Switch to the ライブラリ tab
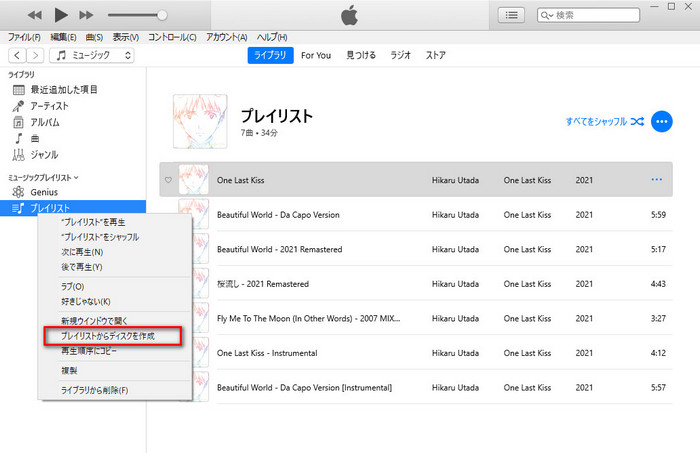Image resolution: width=700 pixels, height=453 pixels. click(x=271, y=55)
